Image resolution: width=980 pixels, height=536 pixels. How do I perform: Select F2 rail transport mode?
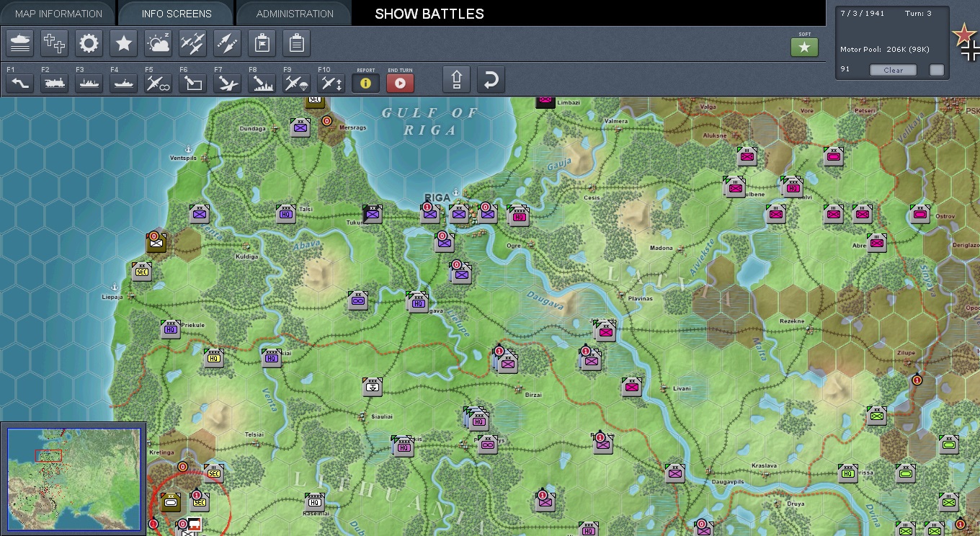[x=54, y=83]
